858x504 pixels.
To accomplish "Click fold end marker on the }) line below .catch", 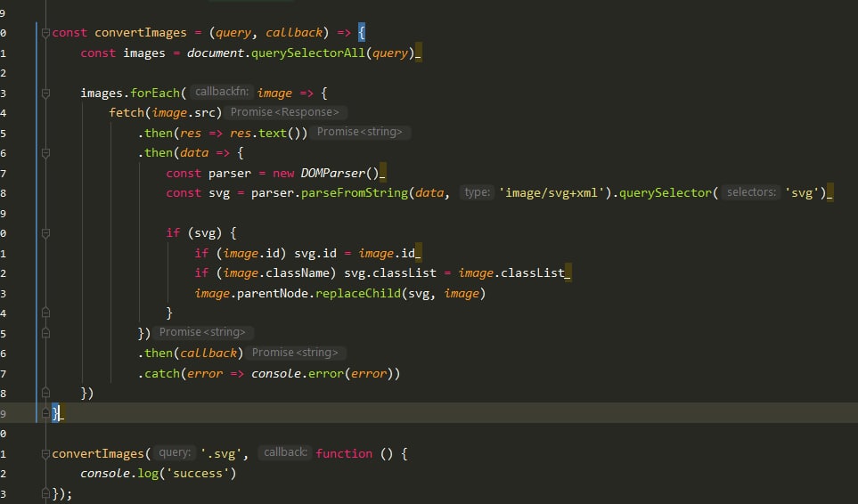I will coord(46,394).
